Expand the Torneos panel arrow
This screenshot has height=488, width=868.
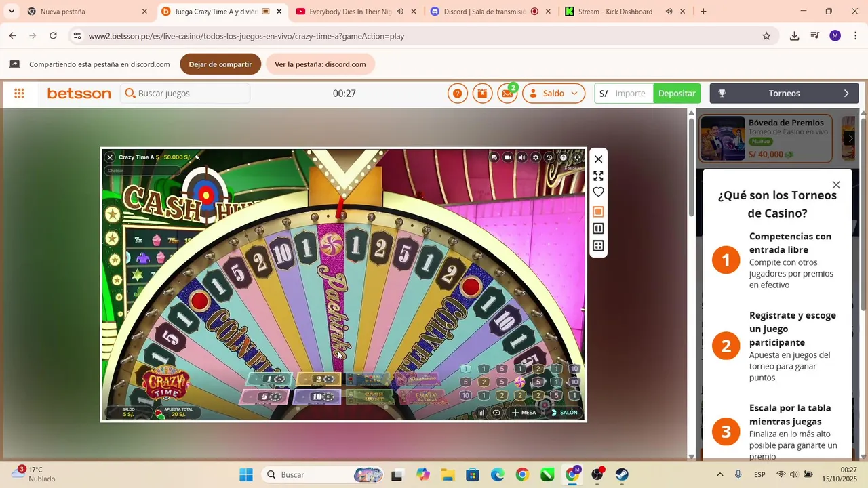[x=846, y=94]
